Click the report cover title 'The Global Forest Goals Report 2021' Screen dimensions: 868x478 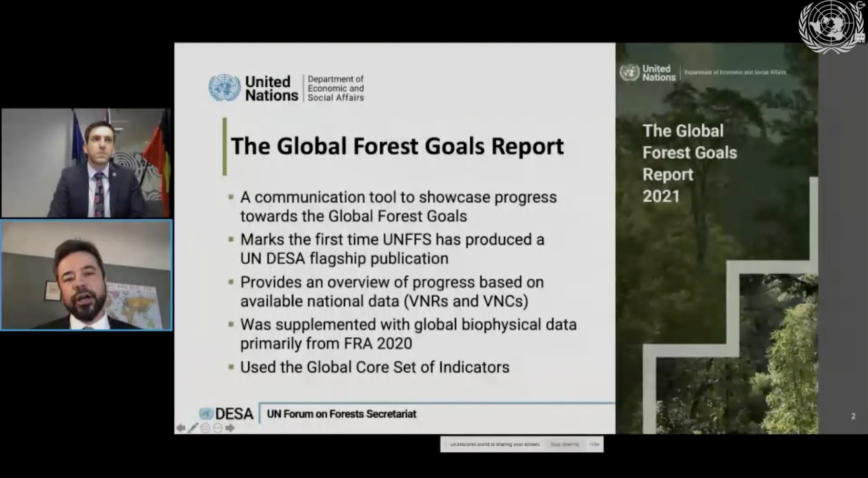(689, 163)
